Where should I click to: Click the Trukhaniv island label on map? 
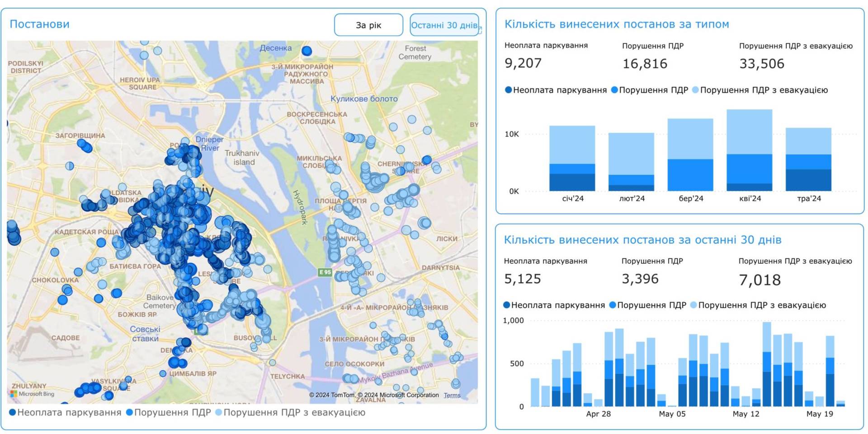click(242, 158)
